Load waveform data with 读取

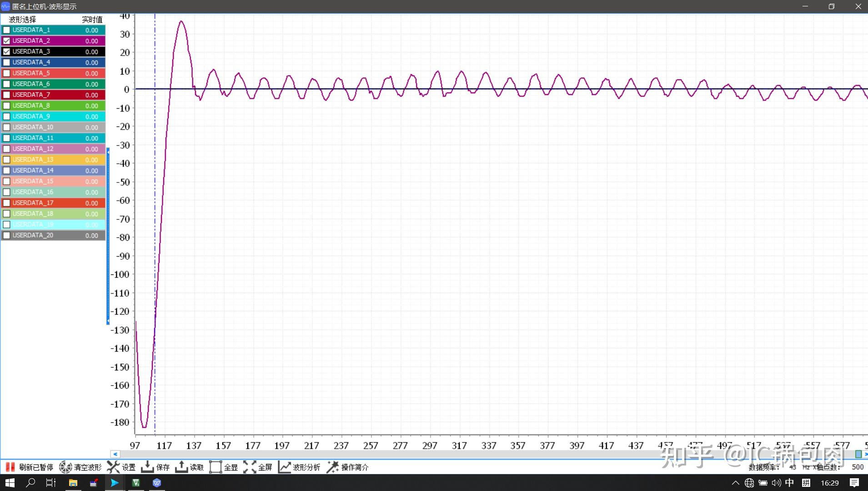click(x=189, y=467)
